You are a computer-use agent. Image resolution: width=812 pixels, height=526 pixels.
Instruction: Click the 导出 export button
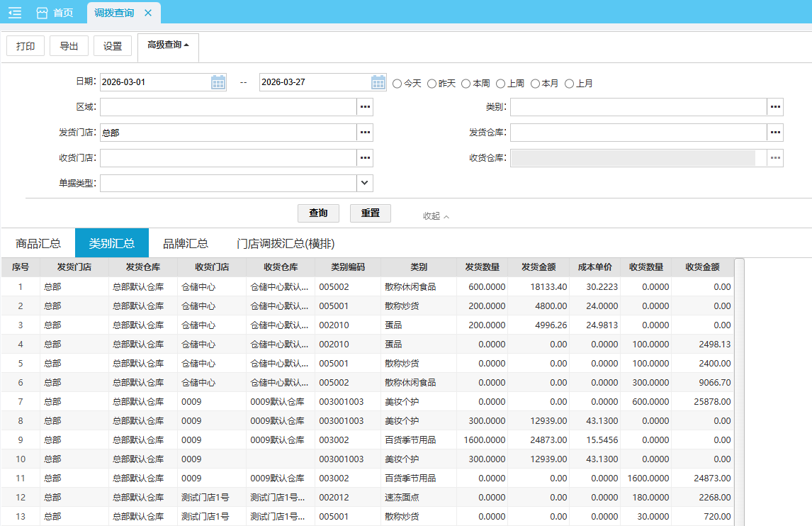pyautogui.click(x=69, y=46)
